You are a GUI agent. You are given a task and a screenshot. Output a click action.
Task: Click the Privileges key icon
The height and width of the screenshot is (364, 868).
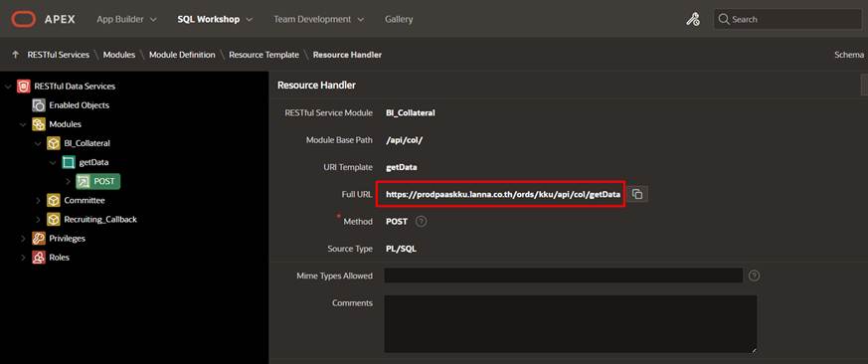pos(38,239)
